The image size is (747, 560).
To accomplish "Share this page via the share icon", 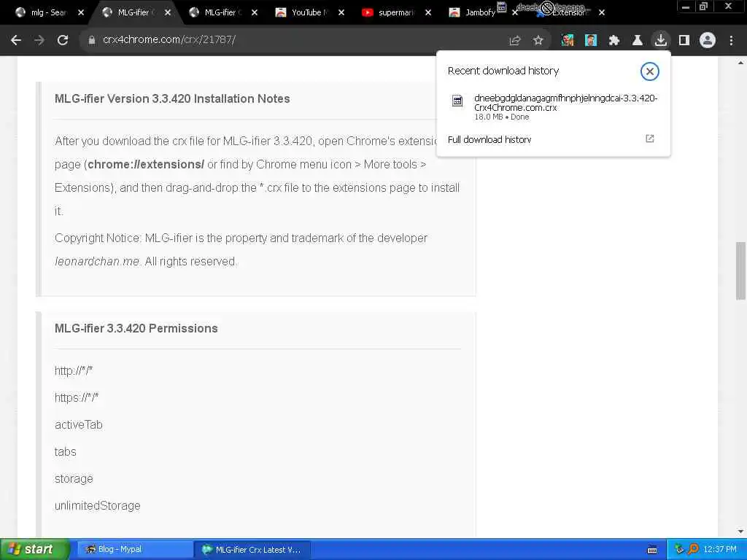I will point(515,41).
